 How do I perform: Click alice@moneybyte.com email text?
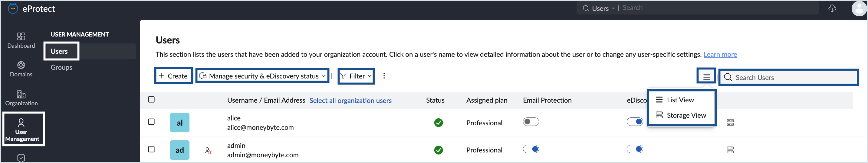261,127
